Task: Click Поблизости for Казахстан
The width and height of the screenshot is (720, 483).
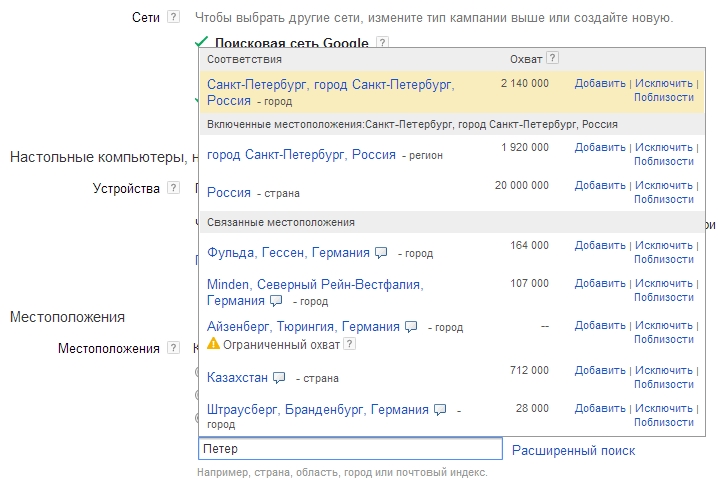Action: point(664,384)
